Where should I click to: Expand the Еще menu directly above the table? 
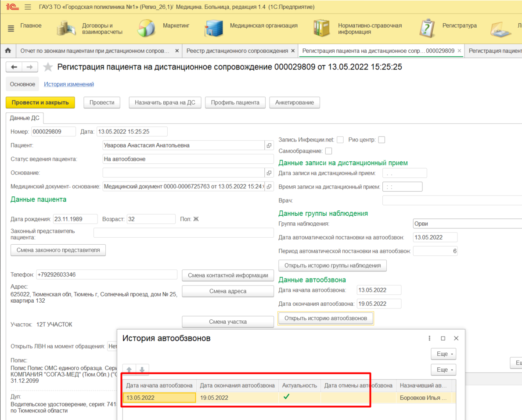(x=443, y=369)
